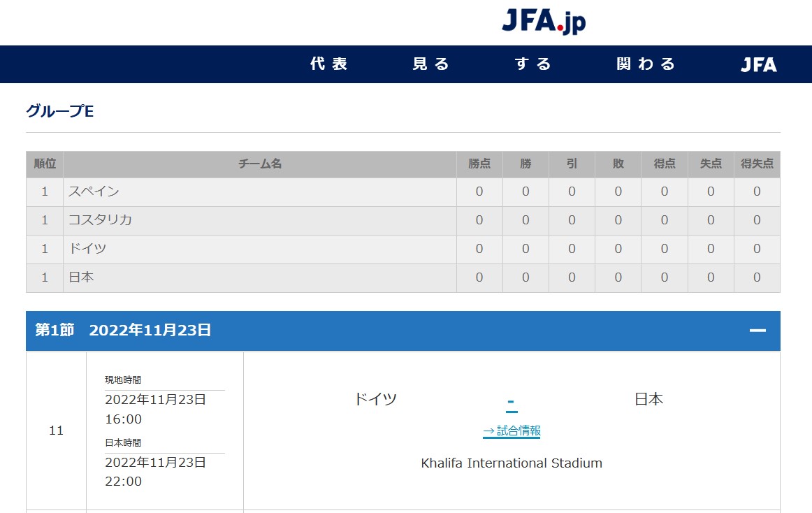Select the コスタリカ row in standings

[x=403, y=220]
